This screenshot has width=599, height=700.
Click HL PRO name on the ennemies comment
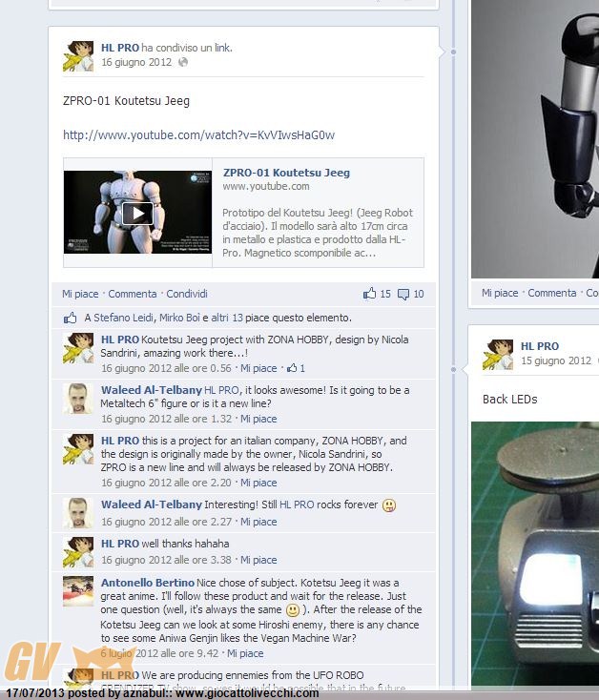click(119, 675)
